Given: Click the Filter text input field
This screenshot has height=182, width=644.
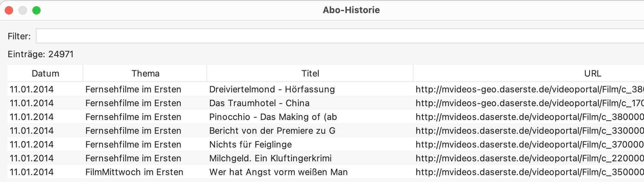Looking at the screenshot, I should (339, 36).
